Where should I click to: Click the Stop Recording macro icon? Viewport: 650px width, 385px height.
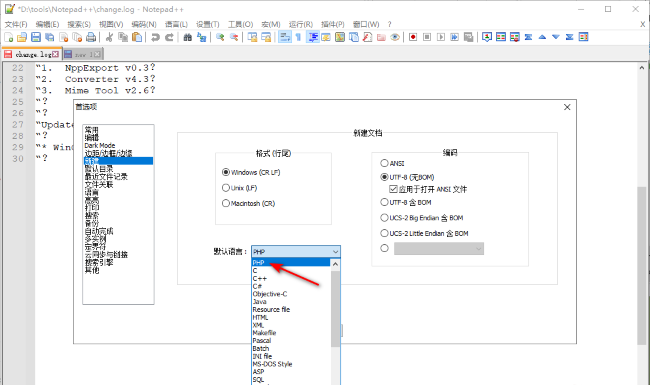pos(427,37)
